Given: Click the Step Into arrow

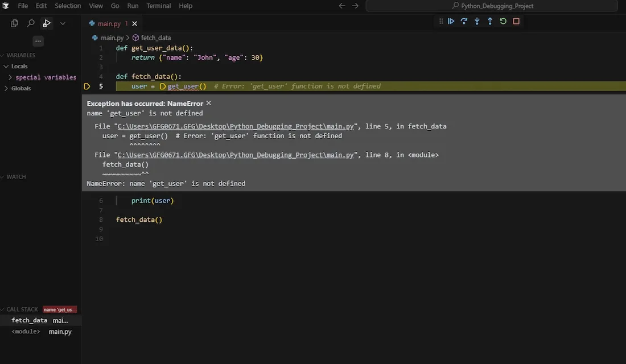Looking at the screenshot, I should click(477, 21).
